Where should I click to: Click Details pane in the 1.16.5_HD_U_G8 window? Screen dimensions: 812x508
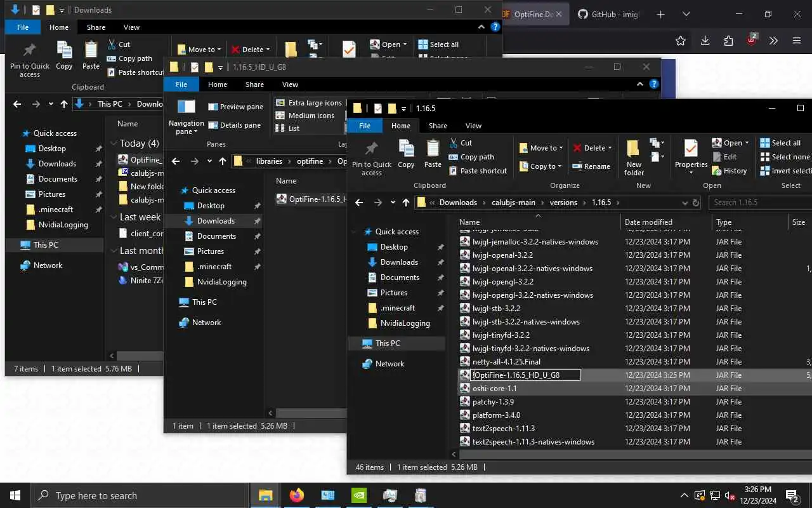(x=234, y=125)
